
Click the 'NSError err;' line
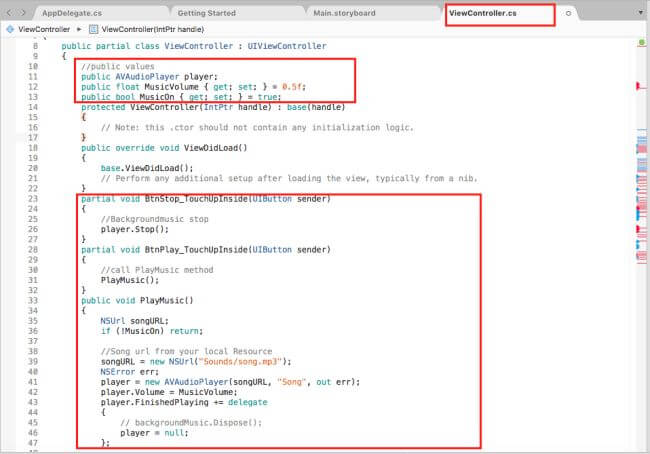pyautogui.click(x=130, y=371)
